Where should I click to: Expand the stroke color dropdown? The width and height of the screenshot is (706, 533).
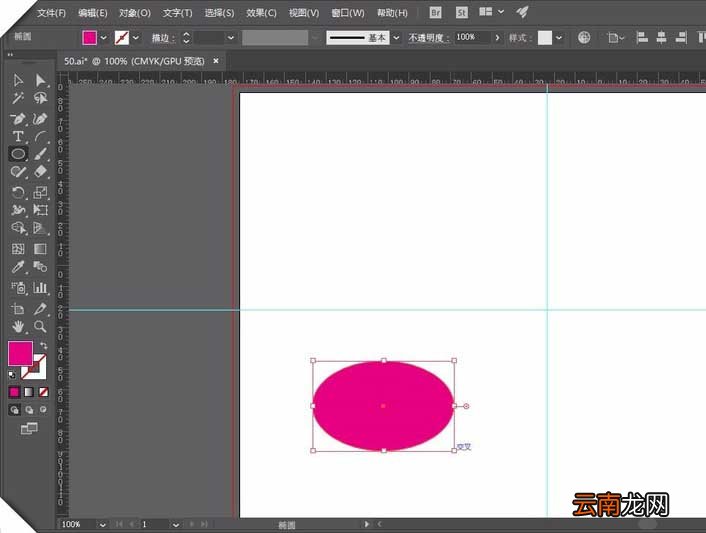click(136, 38)
